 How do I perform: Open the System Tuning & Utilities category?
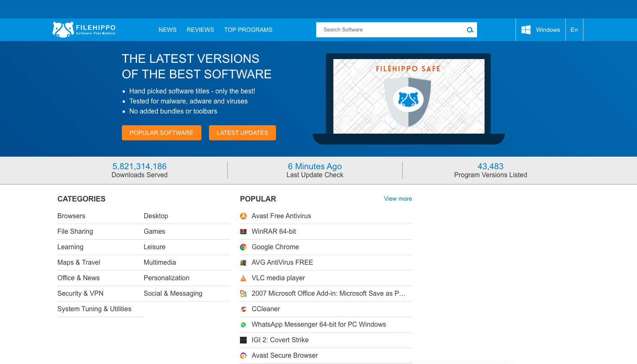94,309
